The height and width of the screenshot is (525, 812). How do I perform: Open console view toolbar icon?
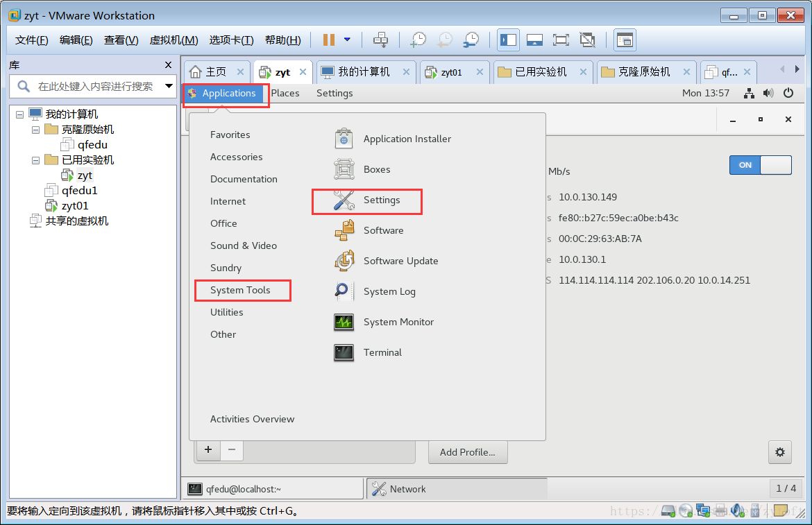point(625,40)
